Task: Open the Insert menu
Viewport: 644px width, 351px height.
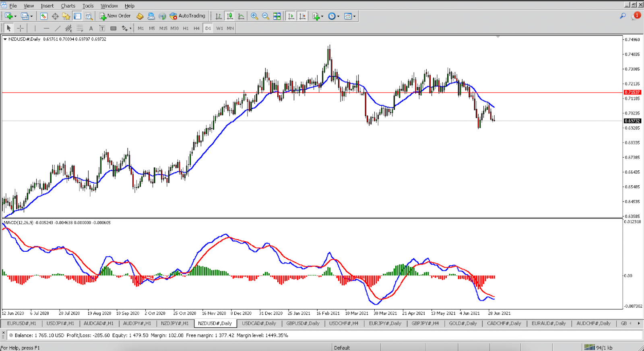Action: tap(47, 6)
